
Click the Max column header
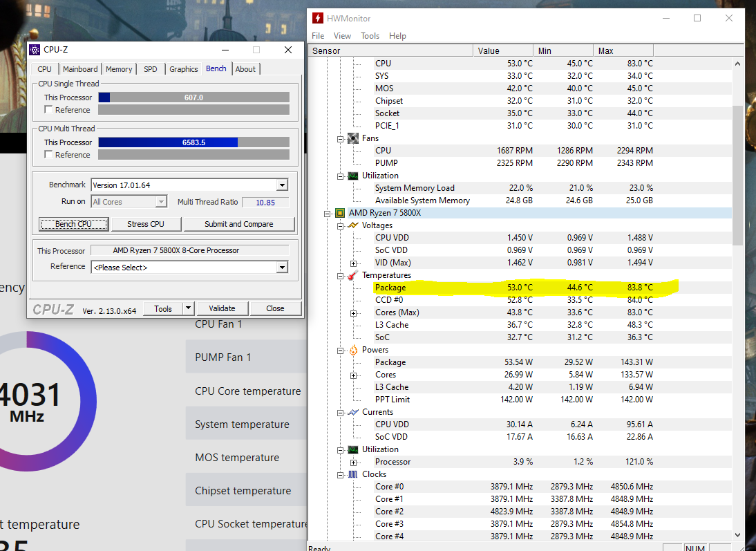[x=623, y=50]
